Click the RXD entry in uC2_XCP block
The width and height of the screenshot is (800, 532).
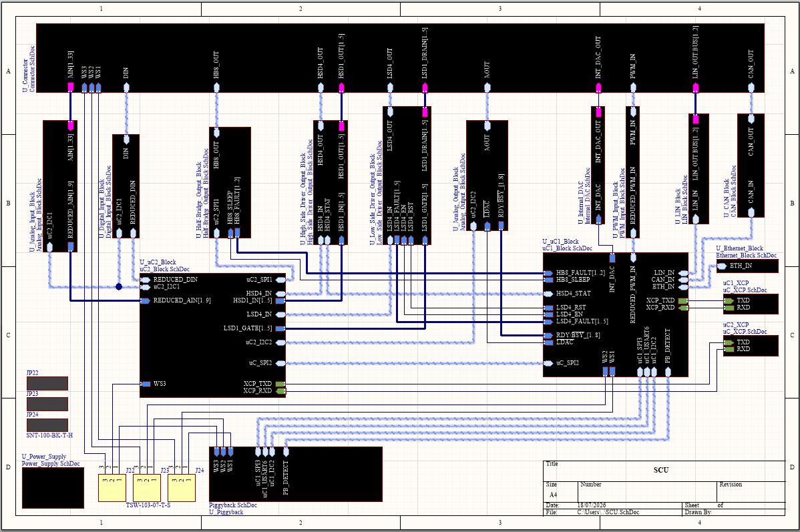point(737,349)
